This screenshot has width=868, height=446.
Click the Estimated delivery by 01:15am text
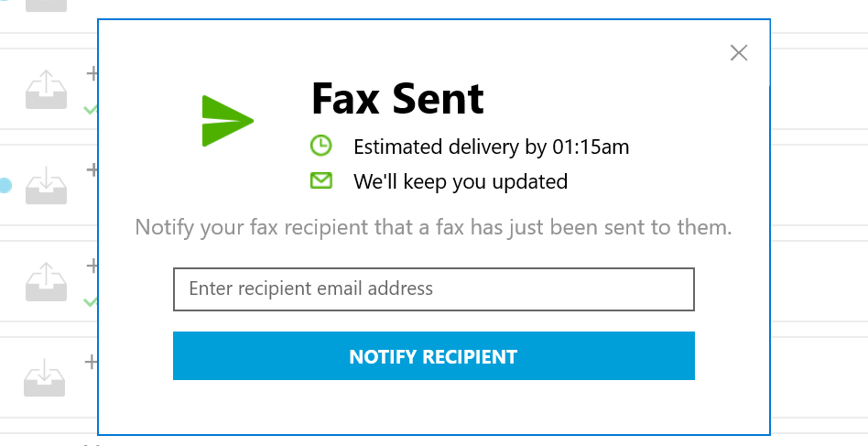(x=491, y=147)
